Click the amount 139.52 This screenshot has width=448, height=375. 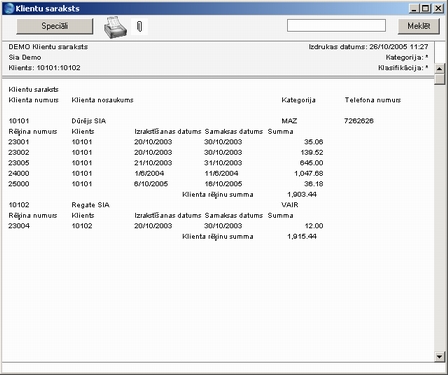click(x=311, y=153)
